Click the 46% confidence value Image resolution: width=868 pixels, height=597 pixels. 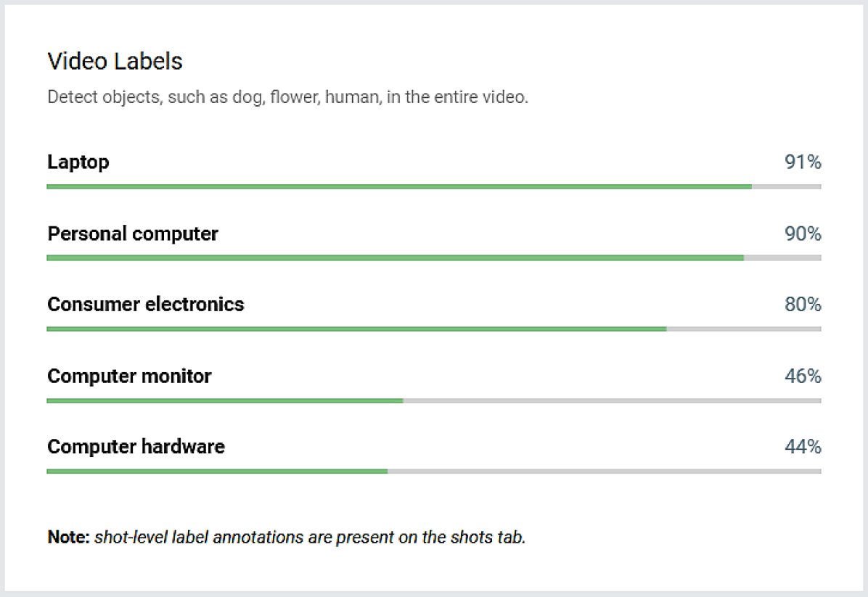(802, 376)
